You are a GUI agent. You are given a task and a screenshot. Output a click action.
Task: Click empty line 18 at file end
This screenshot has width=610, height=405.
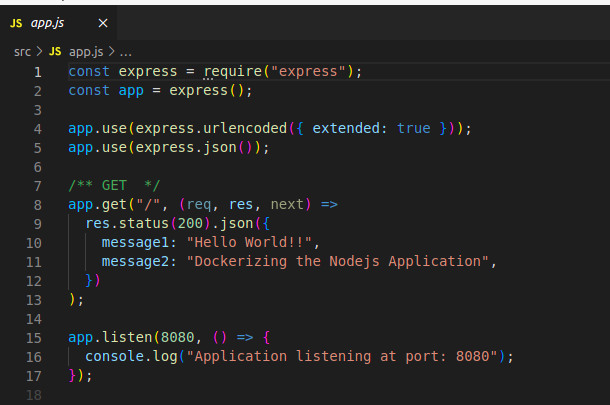click(x=200, y=395)
